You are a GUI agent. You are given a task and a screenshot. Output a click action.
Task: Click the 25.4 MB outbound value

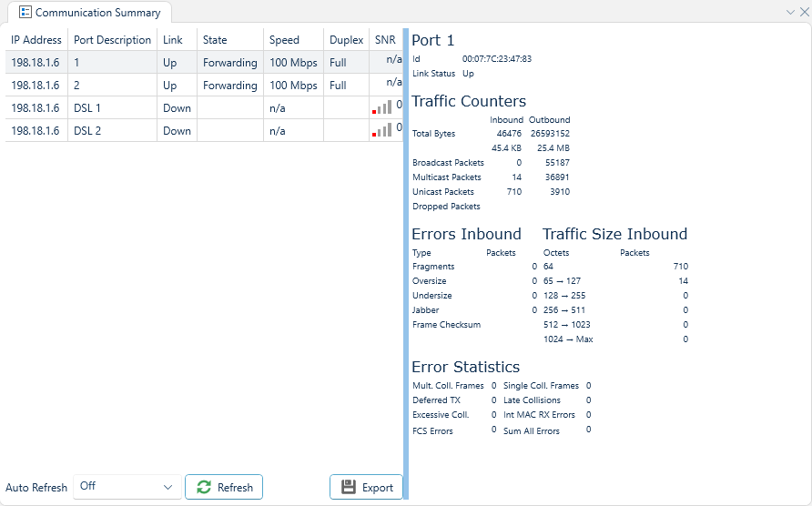point(553,147)
